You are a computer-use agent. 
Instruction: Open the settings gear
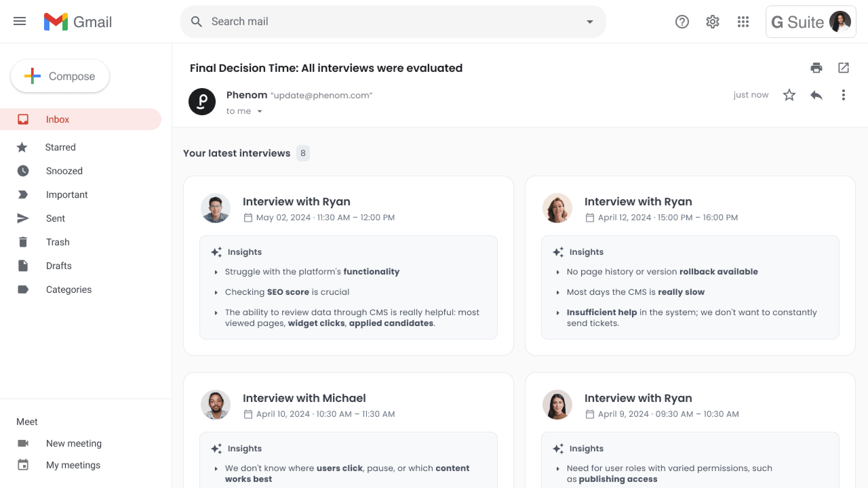click(x=712, y=22)
